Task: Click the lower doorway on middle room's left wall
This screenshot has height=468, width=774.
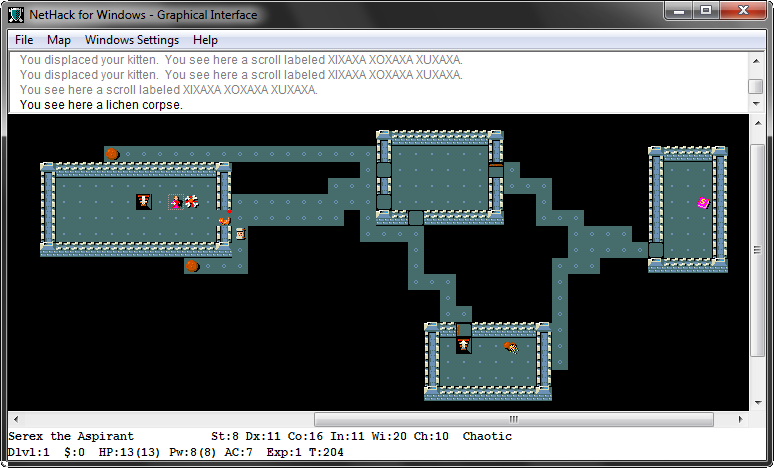Action: pos(384,202)
